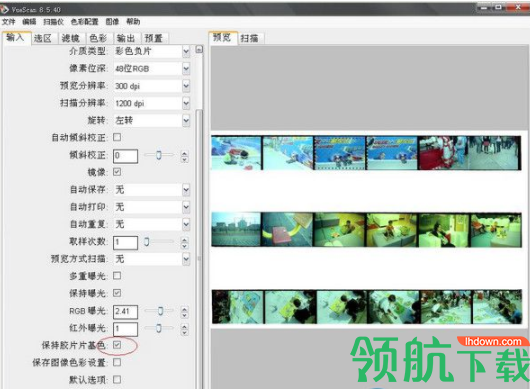Viewport: 530px width, 389px height.
Task: Expand the 预览方式扫描 dropdown
Action: click(x=186, y=259)
